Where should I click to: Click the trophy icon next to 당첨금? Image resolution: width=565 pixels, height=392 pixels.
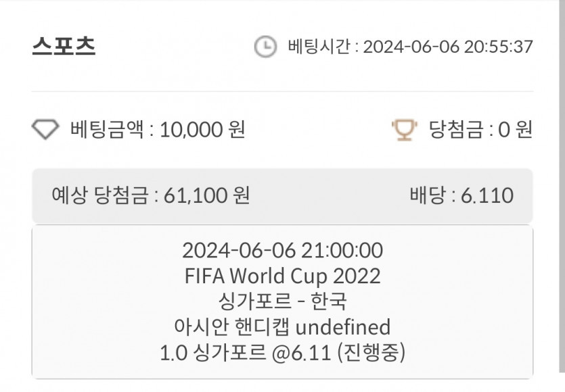coord(405,128)
